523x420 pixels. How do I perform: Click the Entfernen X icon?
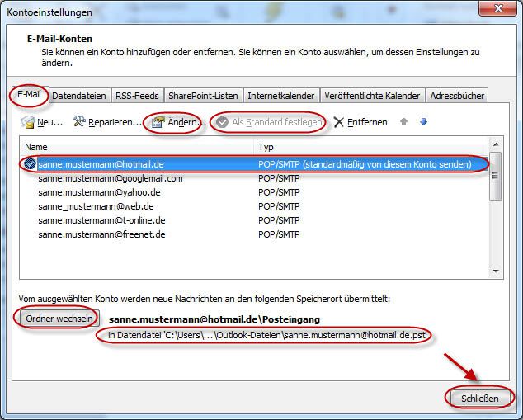click(x=338, y=122)
